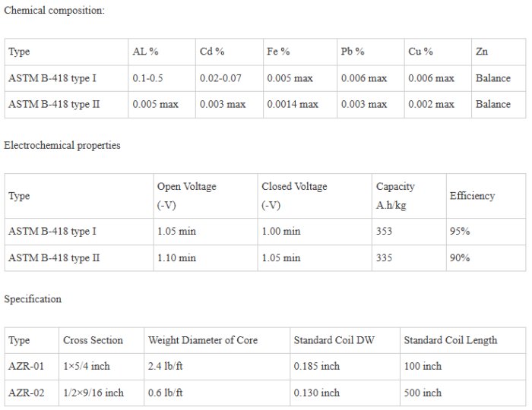532x410 pixels.
Task: Click the "Specification" heading text
Action: (33, 299)
